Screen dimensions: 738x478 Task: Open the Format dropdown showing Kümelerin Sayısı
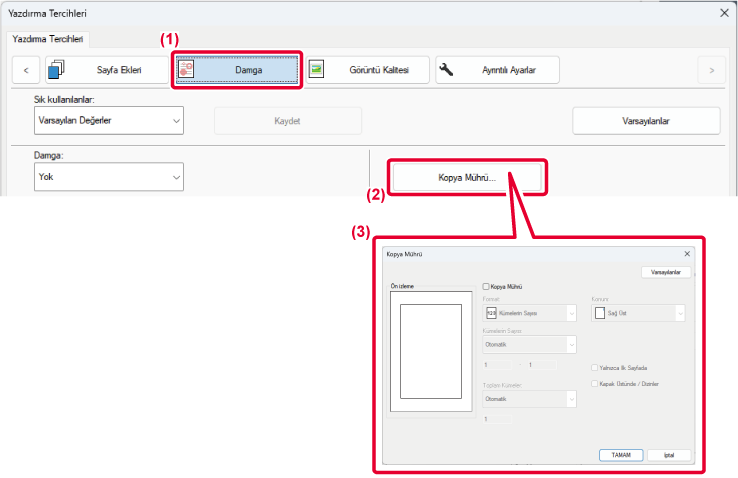coord(530,313)
